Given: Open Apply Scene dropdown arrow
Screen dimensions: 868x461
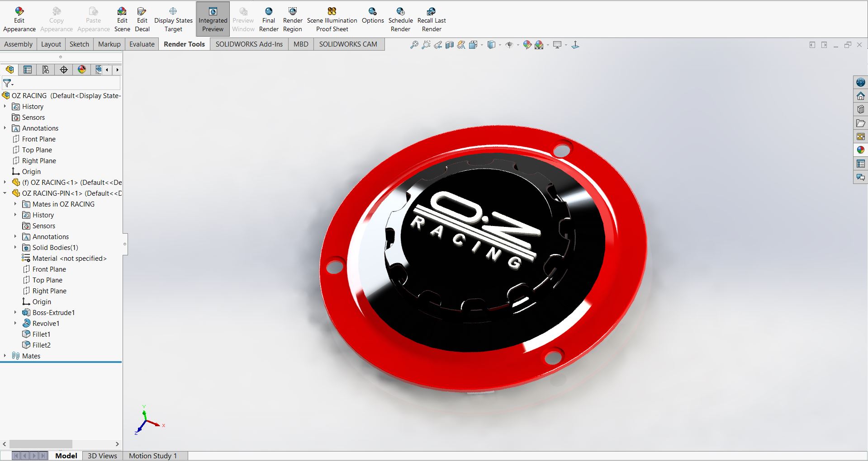Looking at the screenshot, I should coord(548,45).
